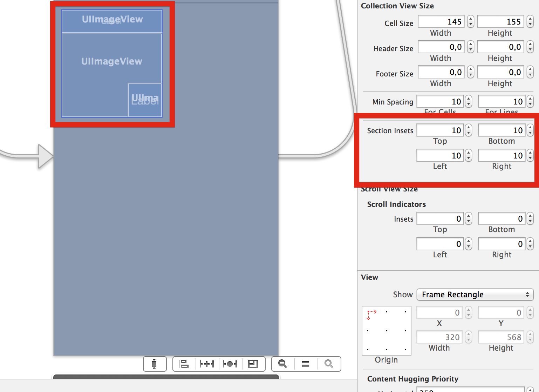Reset canvas to actual size
The width and height of the screenshot is (539, 392).
pyautogui.click(x=306, y=364)
